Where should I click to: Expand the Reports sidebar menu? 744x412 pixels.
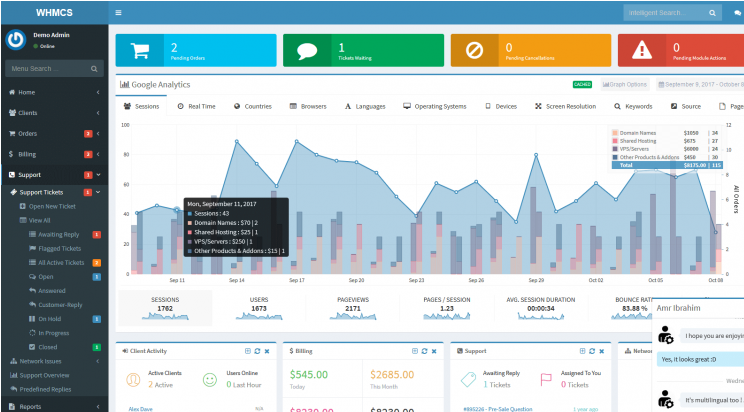coord(54,407)
